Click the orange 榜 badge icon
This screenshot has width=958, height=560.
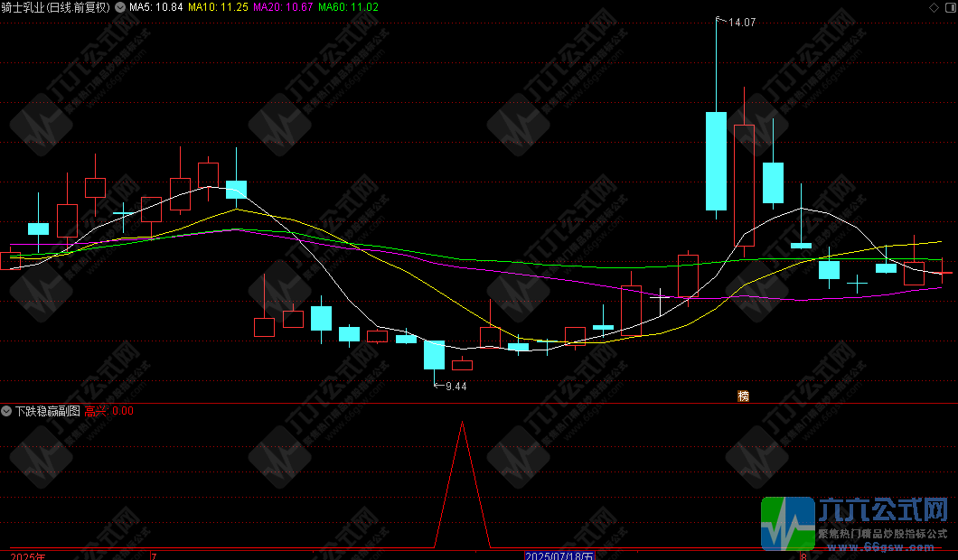pyautogui.click(x=744, y=396)
